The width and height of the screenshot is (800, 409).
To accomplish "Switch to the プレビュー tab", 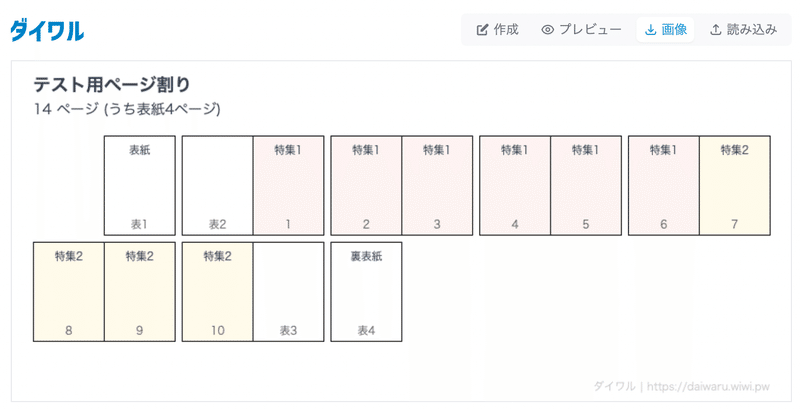I will click(x=581, y=30).
